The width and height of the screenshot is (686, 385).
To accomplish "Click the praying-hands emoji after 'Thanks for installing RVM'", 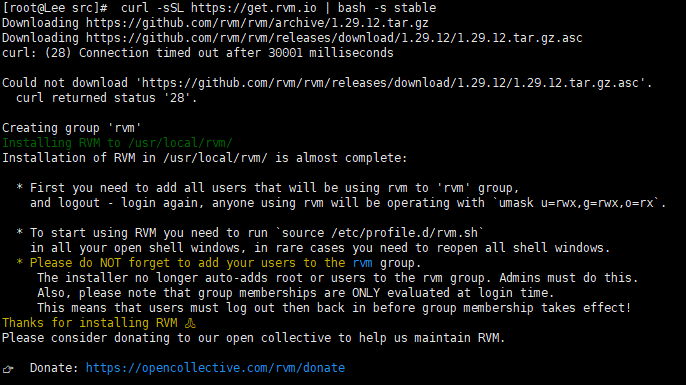I will pos(190,323).
